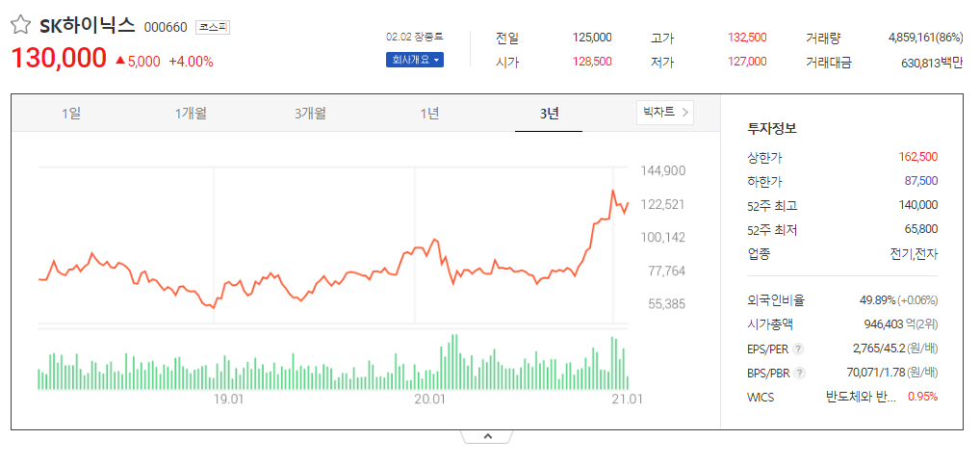Click the 코스피 market badge
This screenshot has width=980, height=465.
213,28
